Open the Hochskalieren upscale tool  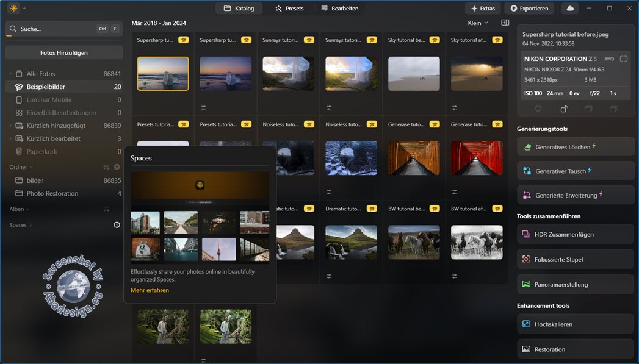pos(576,324)
